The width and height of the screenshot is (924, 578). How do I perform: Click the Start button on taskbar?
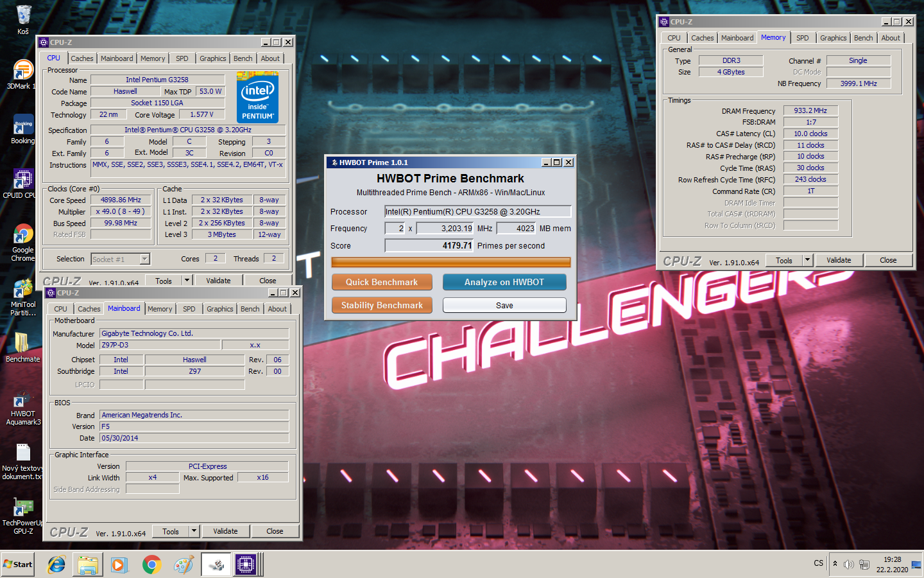18,565
